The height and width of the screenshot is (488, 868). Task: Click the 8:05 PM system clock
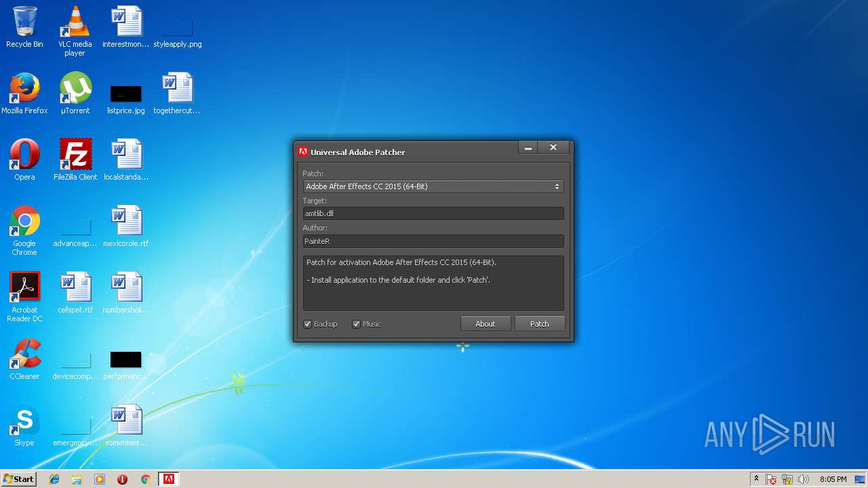833,479
